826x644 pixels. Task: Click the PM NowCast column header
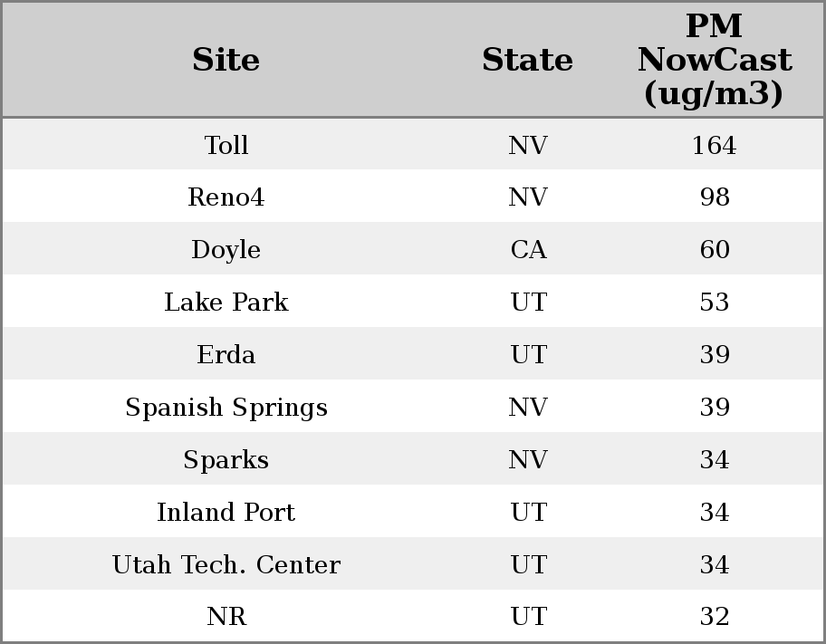714,60
